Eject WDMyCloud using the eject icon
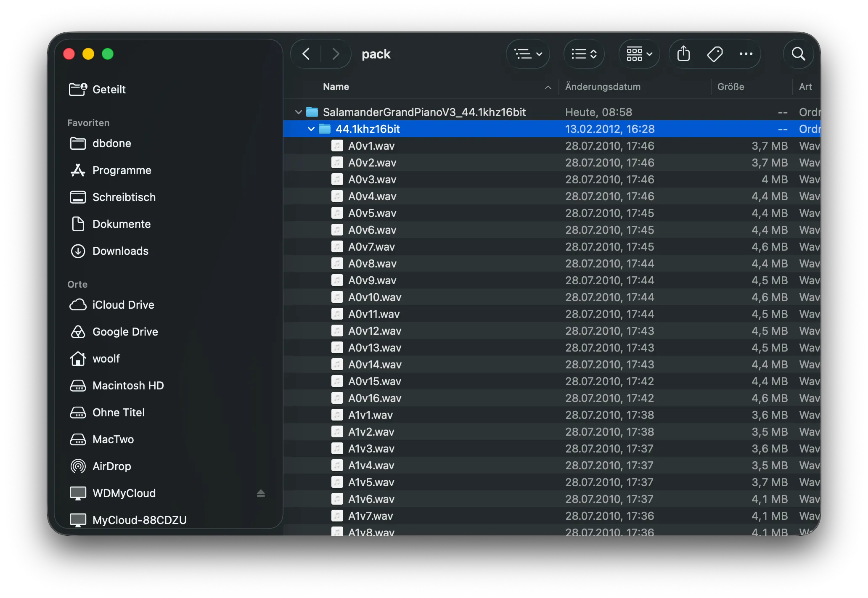Image resolution: width=868 pixels, height=598 pixels. pos(261,493)
